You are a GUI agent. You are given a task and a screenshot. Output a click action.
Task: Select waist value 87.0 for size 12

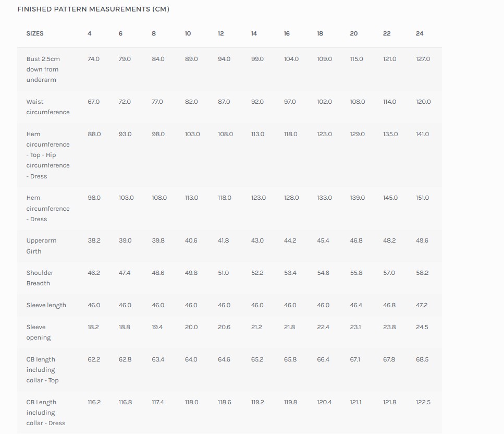pyautogui.click(x=224, y=102)
